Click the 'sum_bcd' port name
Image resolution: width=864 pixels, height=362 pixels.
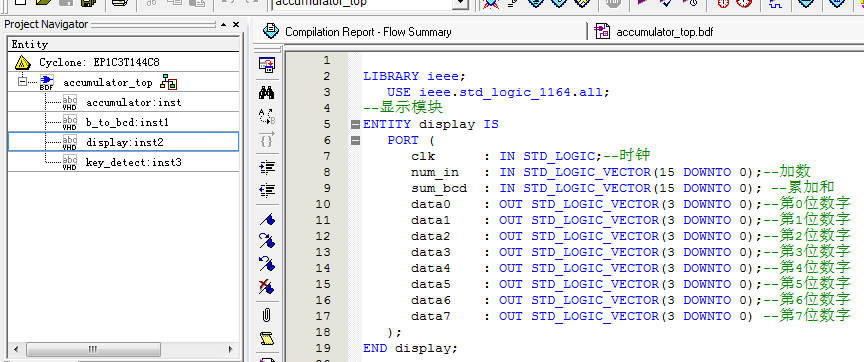tap(439, 188)
